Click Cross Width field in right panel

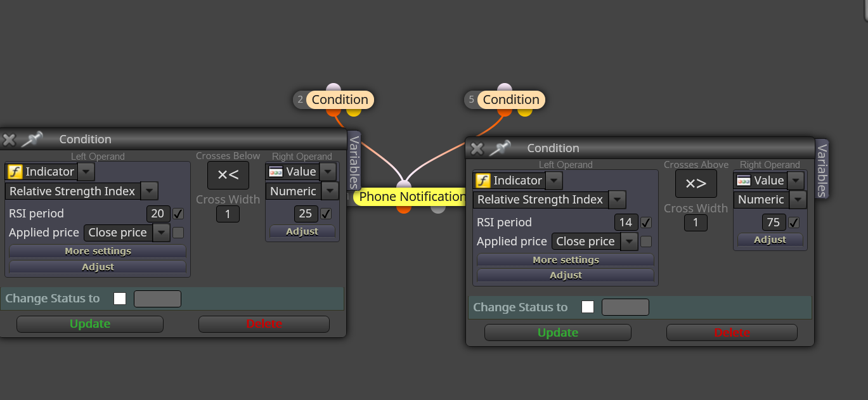tap(696, 223)
